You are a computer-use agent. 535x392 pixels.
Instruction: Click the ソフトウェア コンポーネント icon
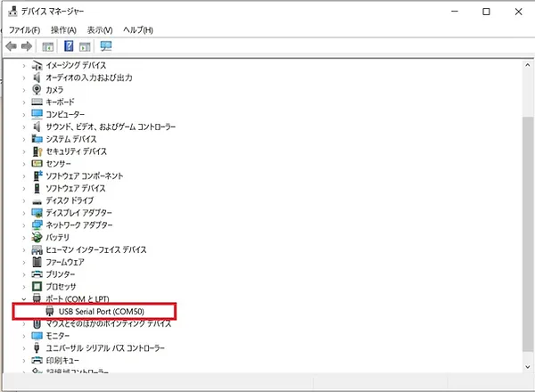(x=37, y=176)
